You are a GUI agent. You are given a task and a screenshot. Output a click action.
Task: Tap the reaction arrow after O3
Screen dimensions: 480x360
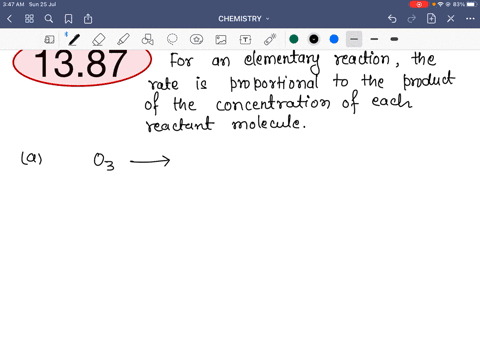(x=150, y=162)
